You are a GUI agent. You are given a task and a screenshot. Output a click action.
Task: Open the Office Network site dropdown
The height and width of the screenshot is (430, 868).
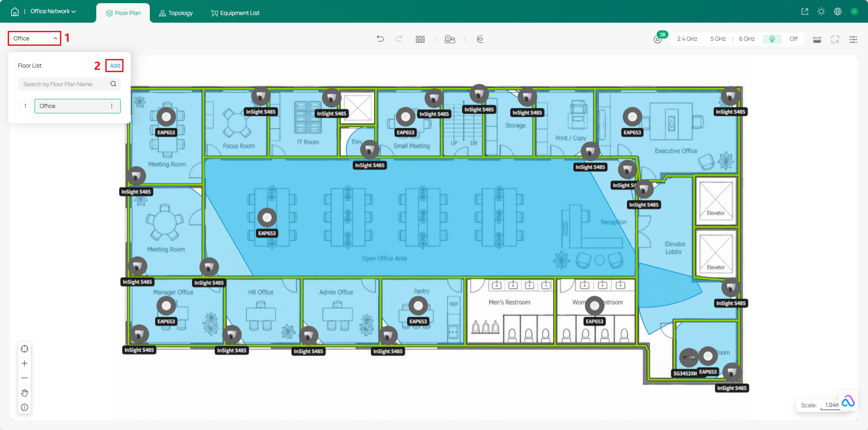(x=53, y=11)
